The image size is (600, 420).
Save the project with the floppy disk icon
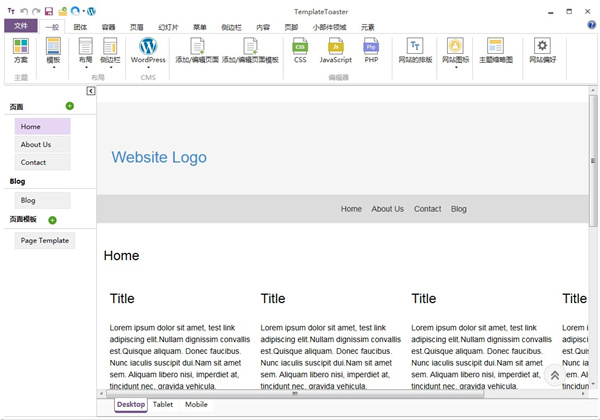pyautogui.click(x=49, y=11)
